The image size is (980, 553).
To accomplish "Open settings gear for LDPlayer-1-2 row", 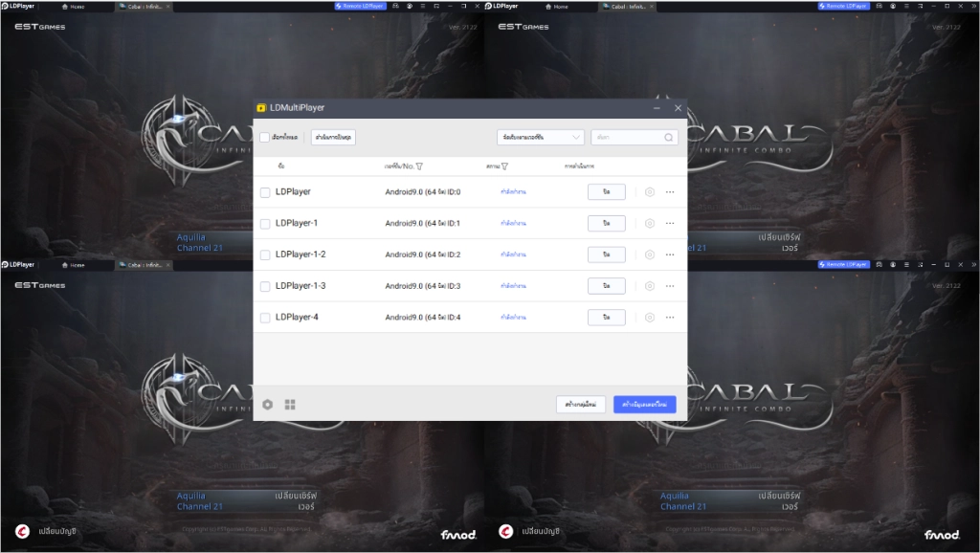I will [x=650, y=254].
